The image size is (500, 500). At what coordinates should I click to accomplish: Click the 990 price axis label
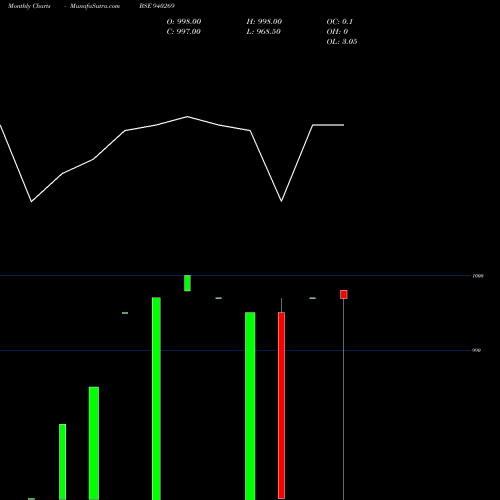pyautogui.click(x=477, y=350)
